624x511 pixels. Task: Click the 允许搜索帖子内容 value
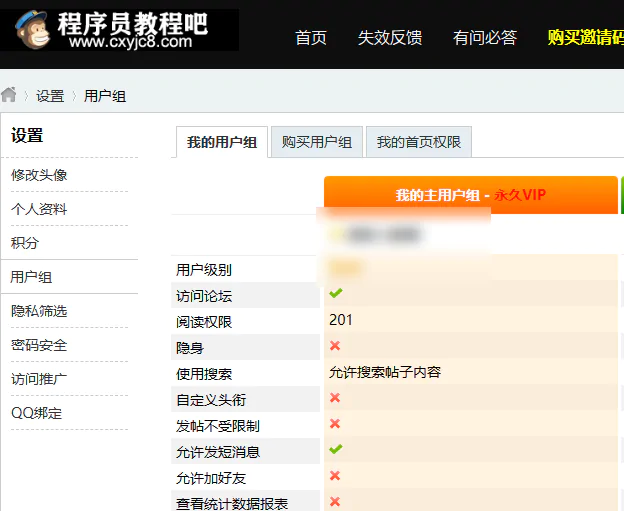385,372
